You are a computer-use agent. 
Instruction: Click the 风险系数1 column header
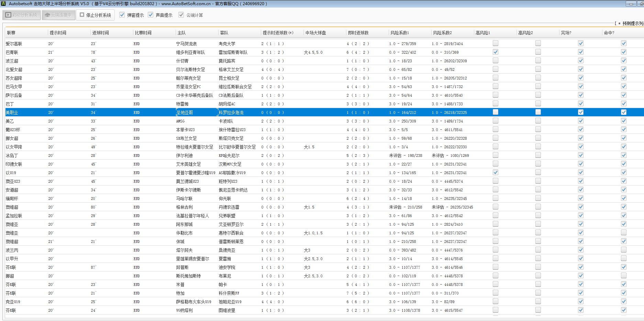point(400,33)
